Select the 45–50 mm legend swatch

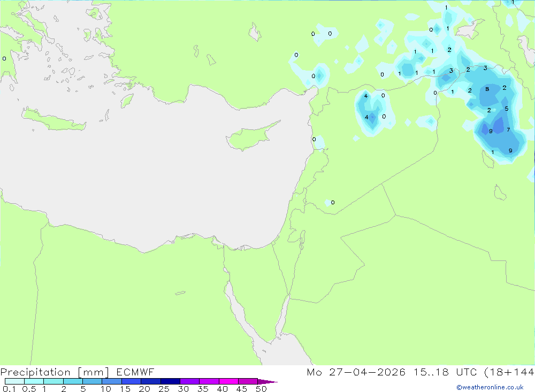tap(248, 381)
